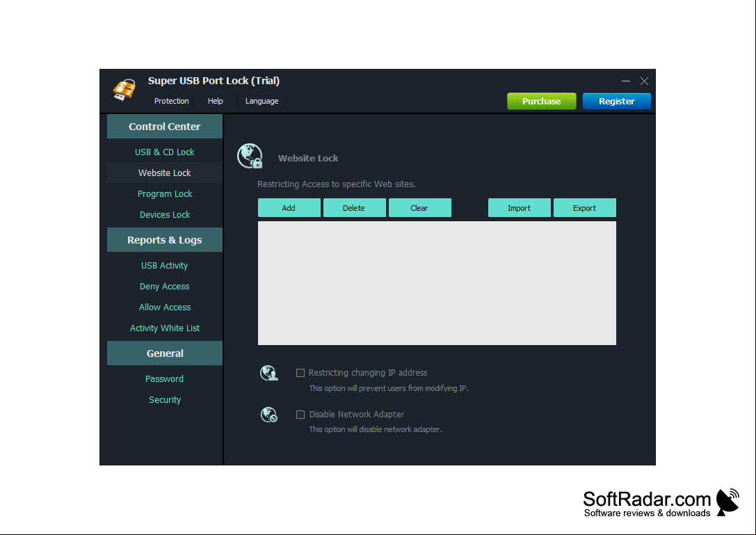Go to USB & CD Lock section

pos(164,152)
